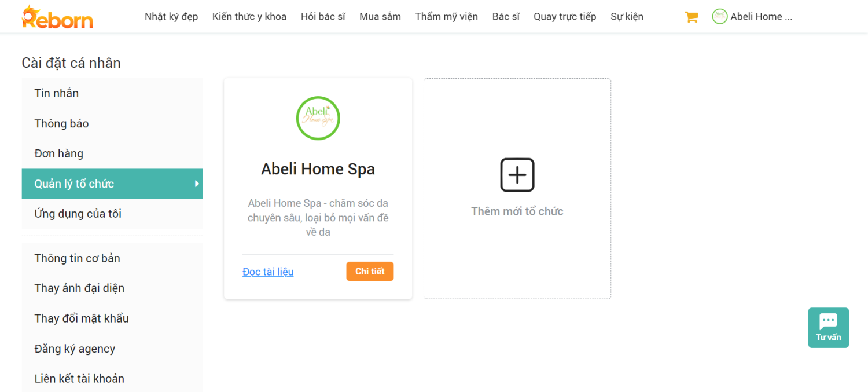Select Thay ảnh đại diện
Viewport: 868px width, 392px height.
click(112, 288)
